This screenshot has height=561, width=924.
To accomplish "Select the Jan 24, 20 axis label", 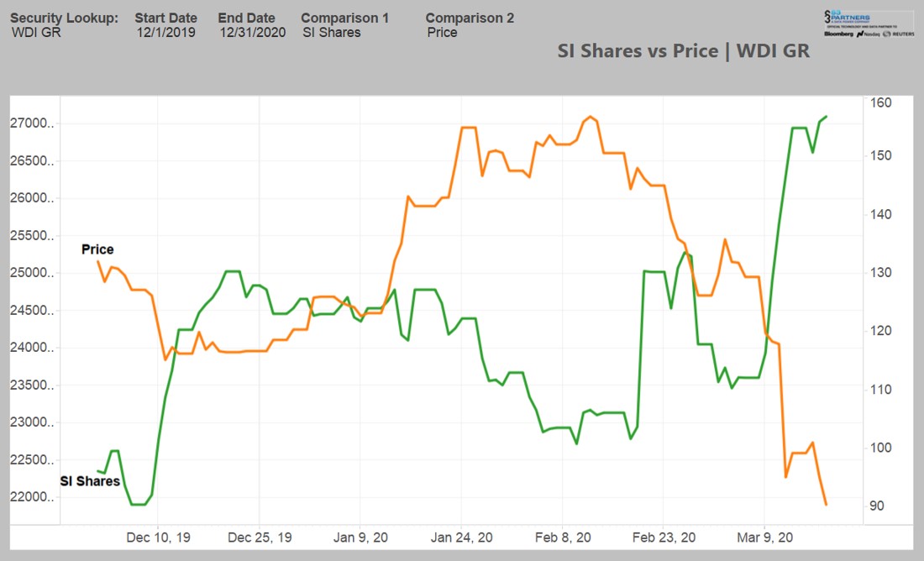I will [x=463, y=537].
